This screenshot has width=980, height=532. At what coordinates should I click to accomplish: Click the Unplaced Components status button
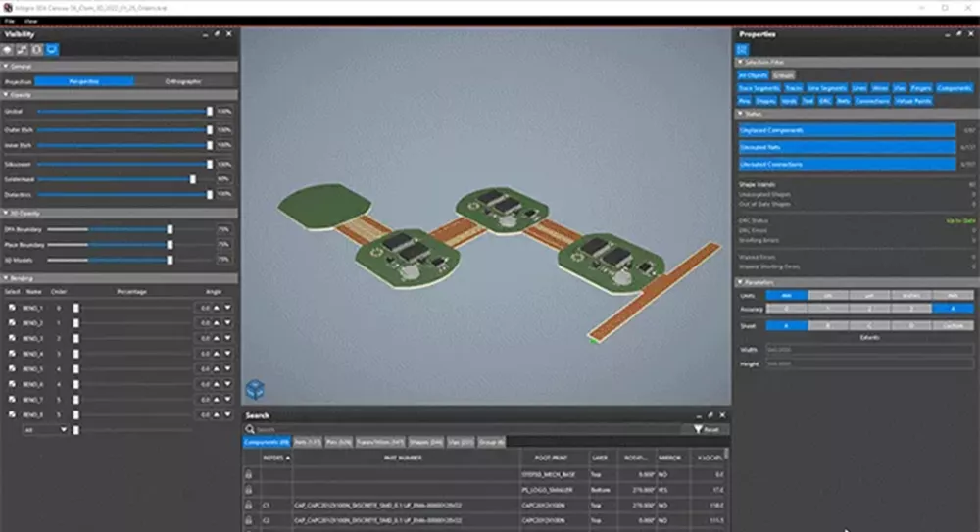click(847, 130)
